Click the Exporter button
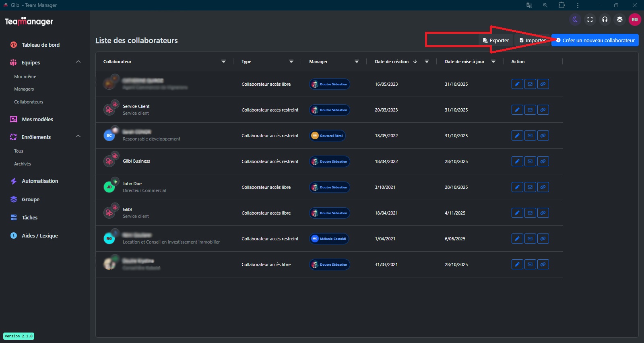Image resolution: width=644 pixels, height=343 pixels. click(496, 40)
